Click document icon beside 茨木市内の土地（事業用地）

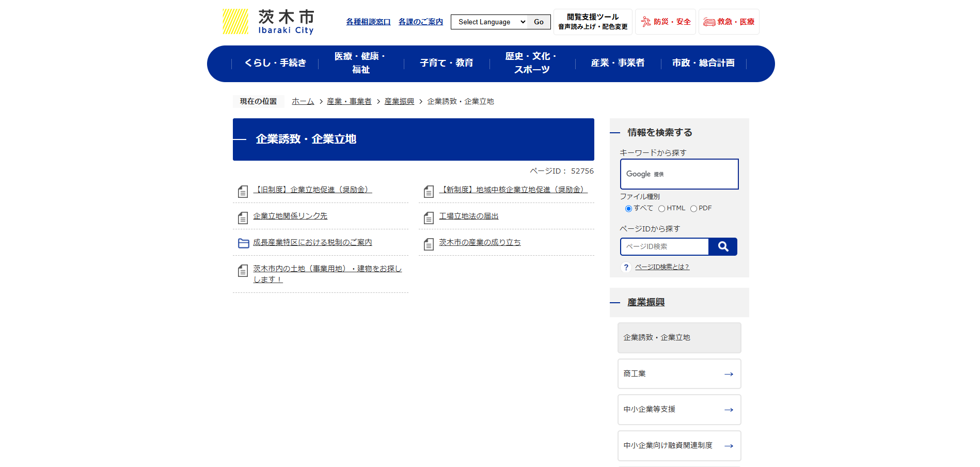click(243, 271)
